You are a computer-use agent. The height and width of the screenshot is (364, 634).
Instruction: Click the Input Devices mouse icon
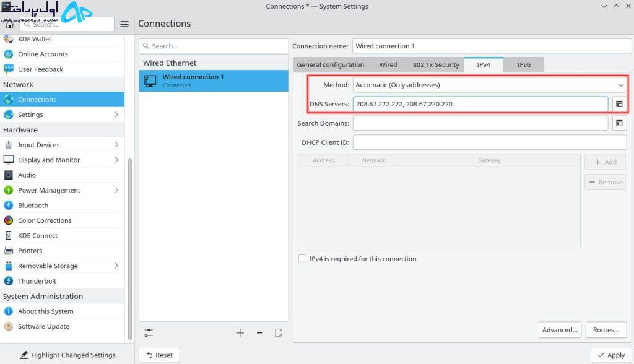click(8, 145)
